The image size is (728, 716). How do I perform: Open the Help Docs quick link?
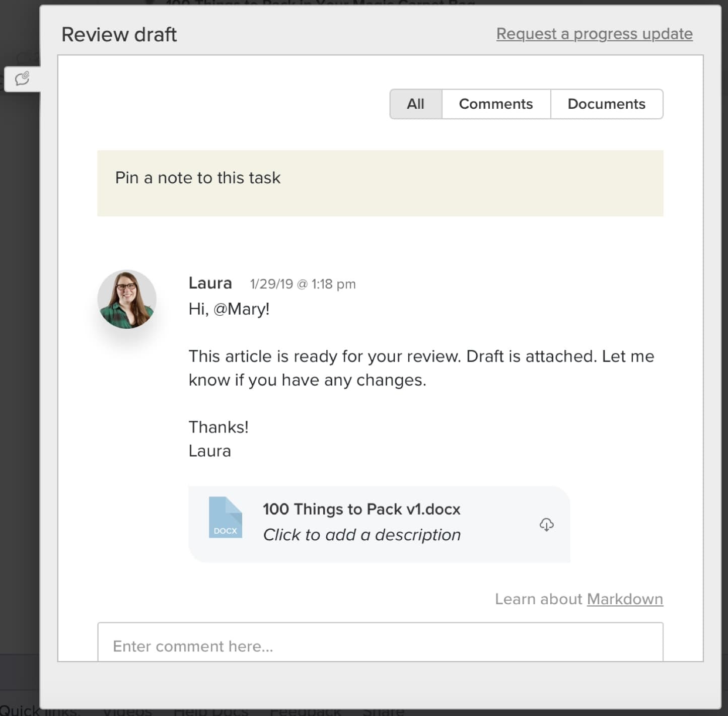coord(210,711)
